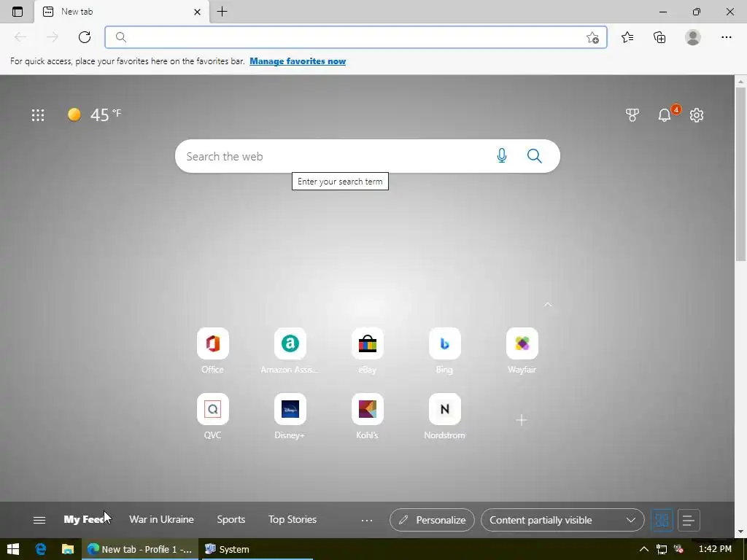Open notifications bell with badge 4
The image size is (747, 560).
665,114
